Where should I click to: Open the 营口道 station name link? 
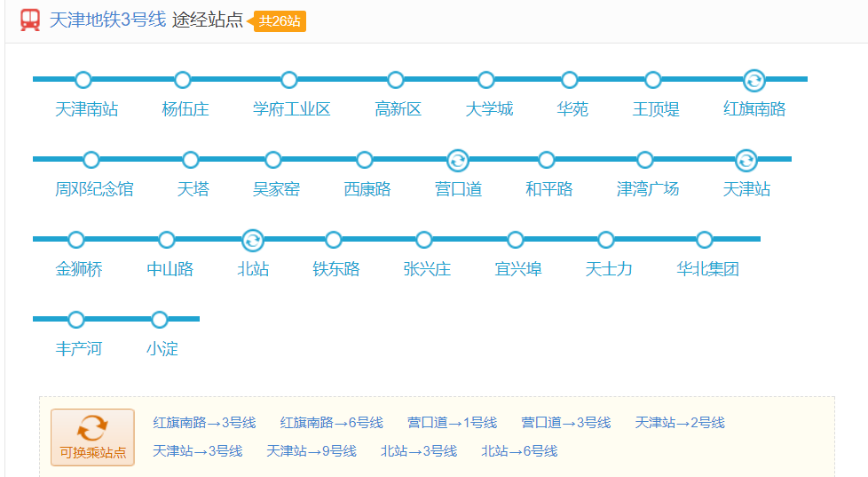pyautogui.click(x=458, y=189)
